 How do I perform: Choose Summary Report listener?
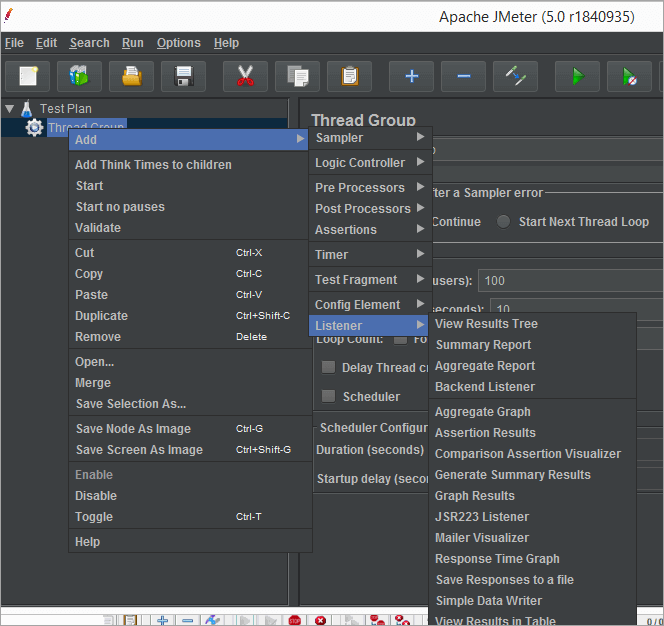tap(533, 345)
